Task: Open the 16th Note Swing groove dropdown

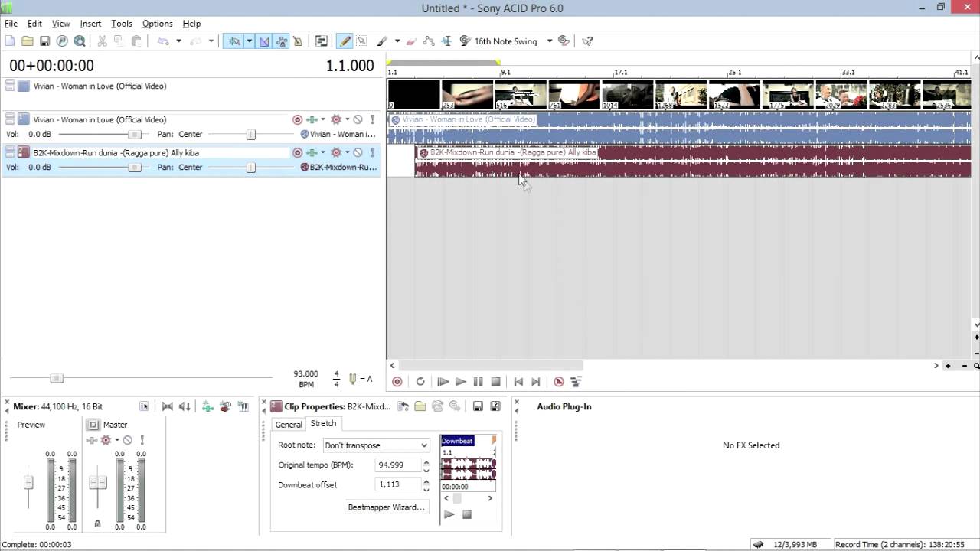Action: 550,41
